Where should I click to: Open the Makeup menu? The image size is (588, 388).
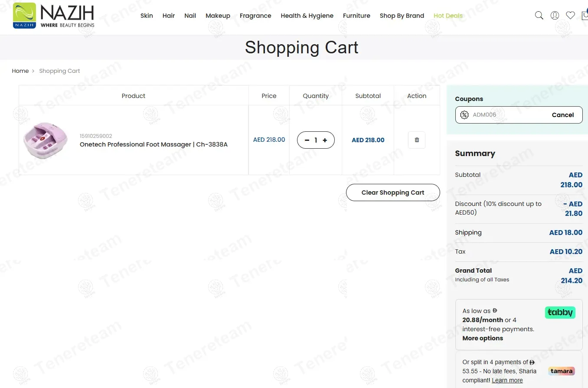coord(218,16)
